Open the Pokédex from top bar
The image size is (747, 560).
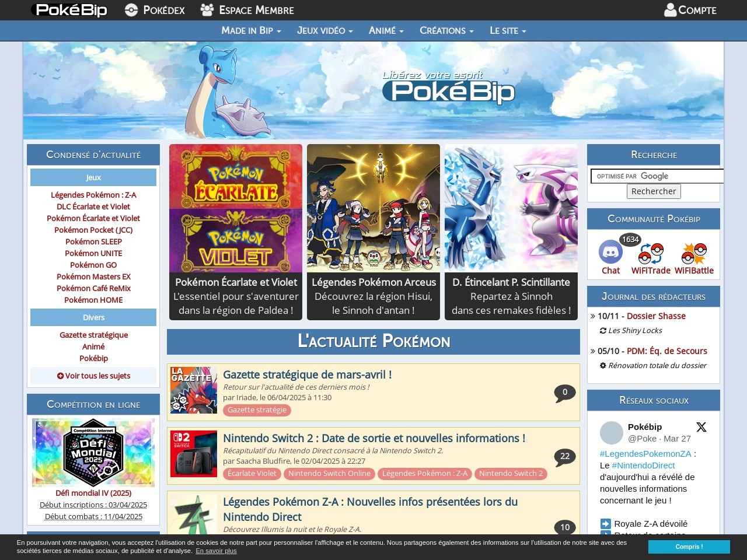(x=155, y=10)
